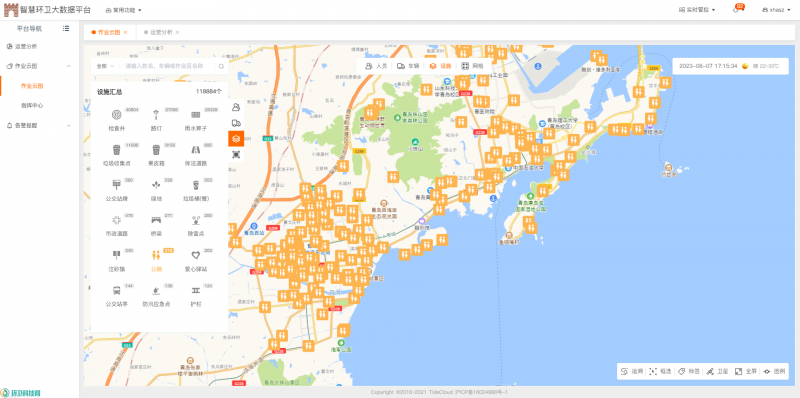The image size is (800, 398).
Task: Switch to the 运营分析 tab
Action: tap(161, 32)
